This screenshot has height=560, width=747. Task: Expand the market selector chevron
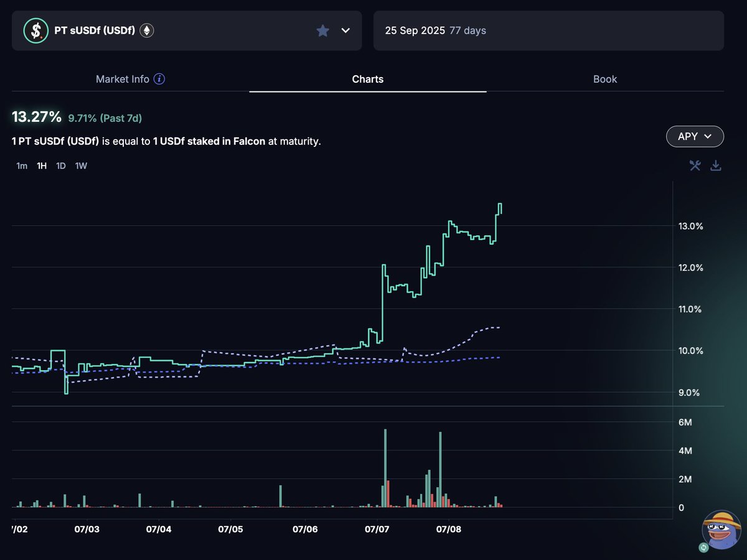point(346,30)
